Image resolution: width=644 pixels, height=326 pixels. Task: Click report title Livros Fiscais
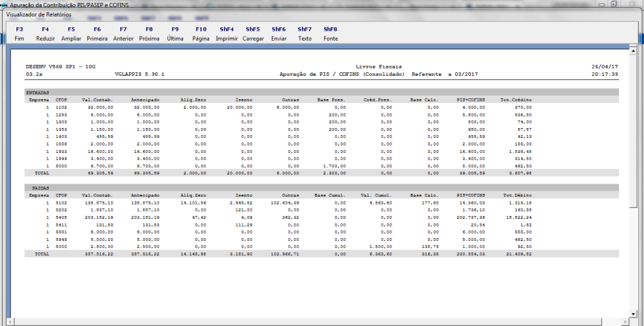click(x=379, y=66)
